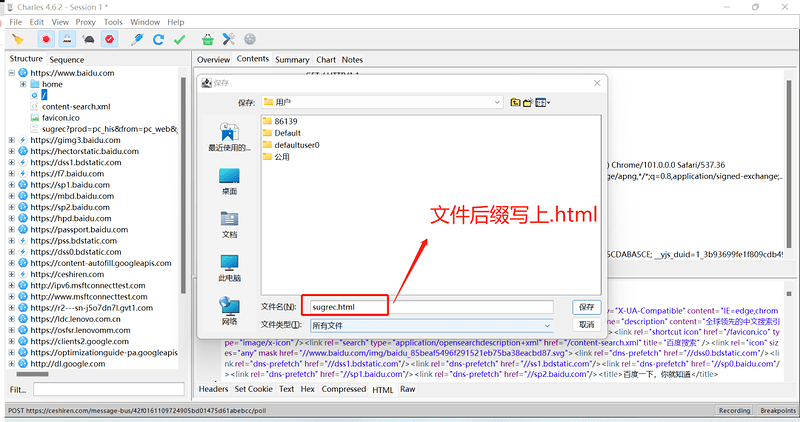The width and height of the screenshot is (800, 422).
Task: Open the View menu
Action: [x=60, y=22]
